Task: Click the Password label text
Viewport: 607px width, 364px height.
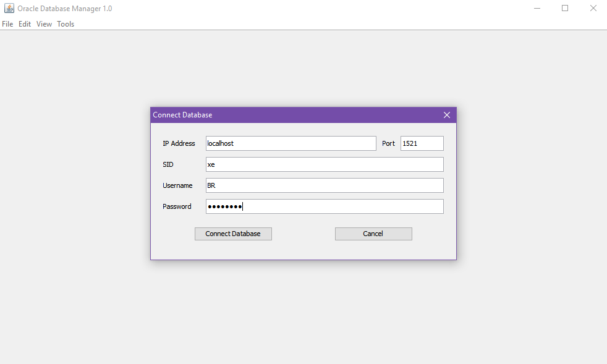Action: tap(177, 206)
